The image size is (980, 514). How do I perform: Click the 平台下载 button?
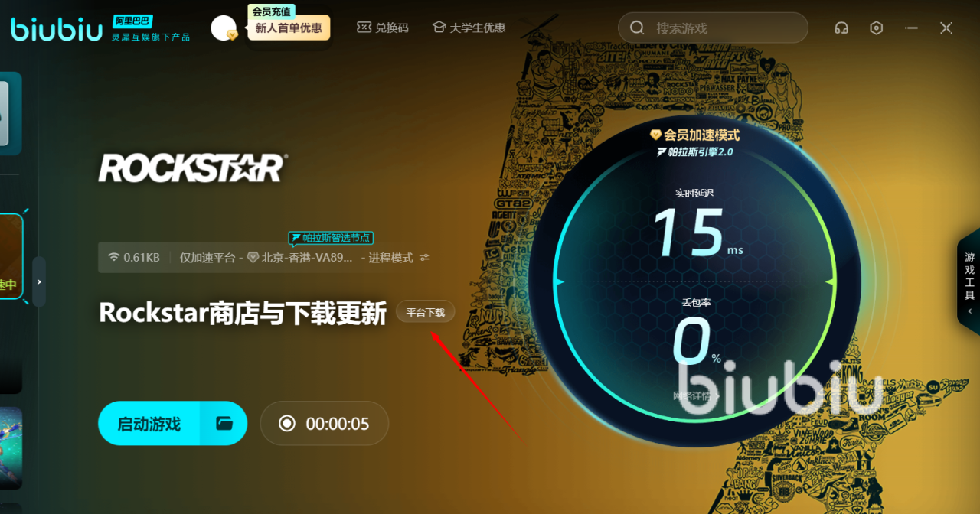click(x=425, y=312)
